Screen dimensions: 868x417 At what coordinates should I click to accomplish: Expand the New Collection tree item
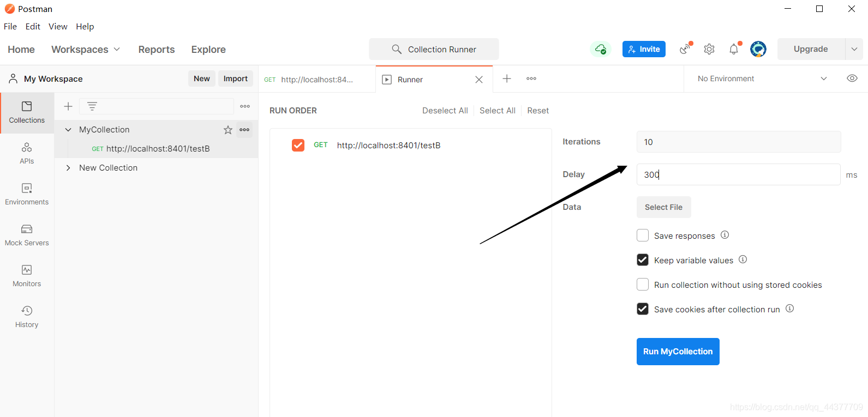(x=68, y=168)
